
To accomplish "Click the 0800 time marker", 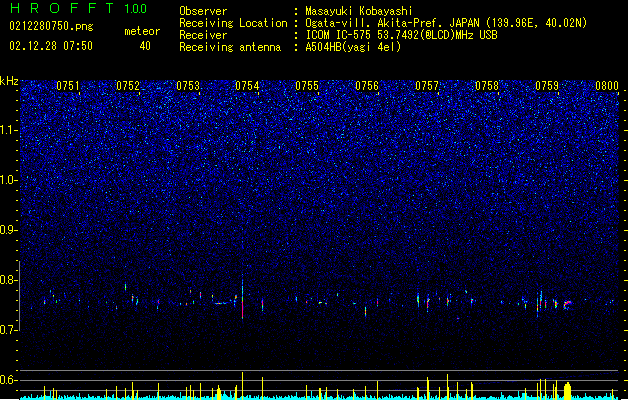I will [607, 86].
